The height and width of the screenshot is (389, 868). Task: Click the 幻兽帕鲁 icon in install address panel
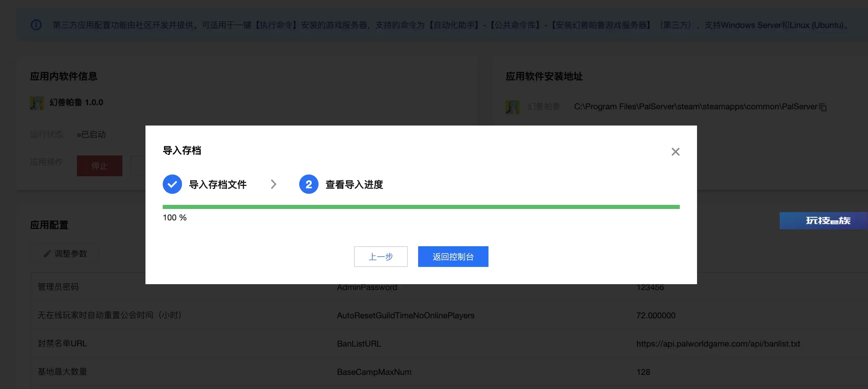click(513, 107)
